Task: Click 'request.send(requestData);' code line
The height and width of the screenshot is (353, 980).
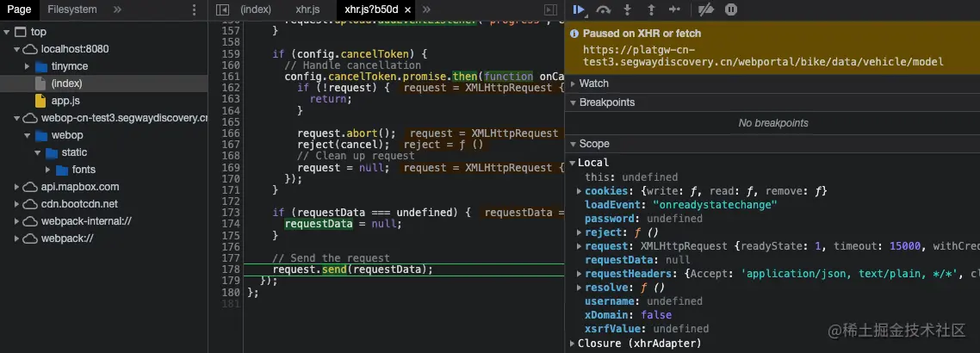Action: 352,269
